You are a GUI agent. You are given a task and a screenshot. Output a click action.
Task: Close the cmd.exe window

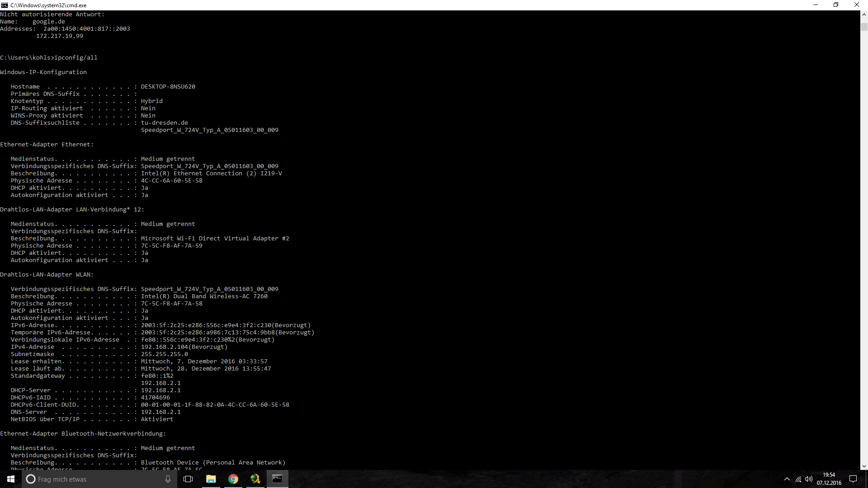point(856,5)
